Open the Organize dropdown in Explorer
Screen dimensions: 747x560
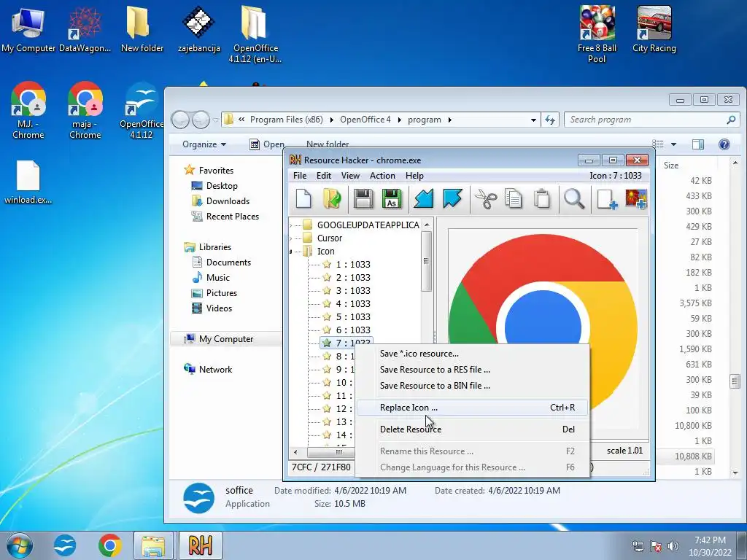click(x=204, y=144)
